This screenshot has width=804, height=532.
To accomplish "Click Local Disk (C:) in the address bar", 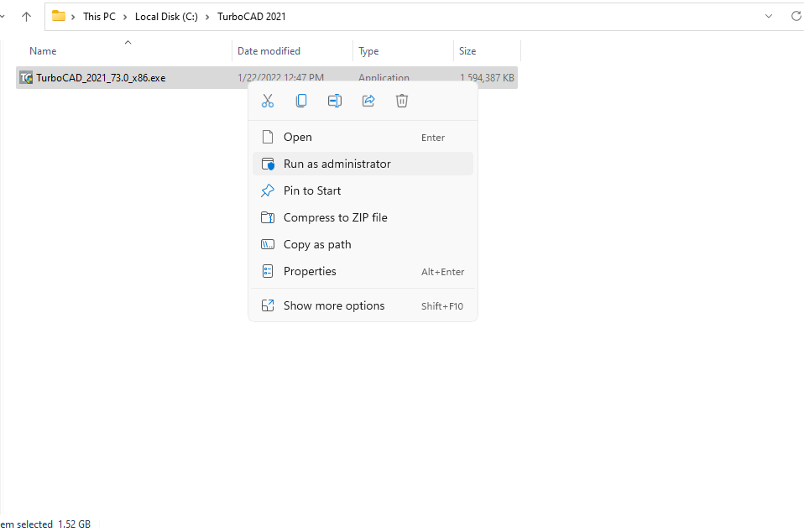I will 167,17.
